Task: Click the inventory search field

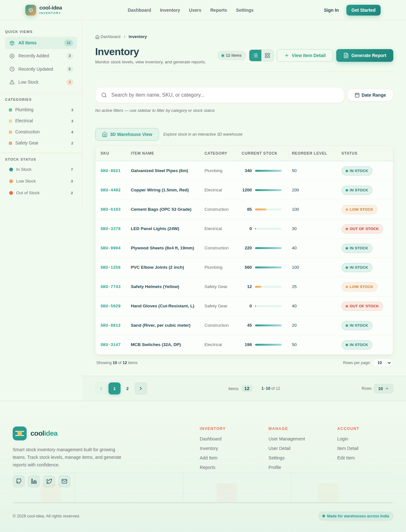Action: coord(219,95)
